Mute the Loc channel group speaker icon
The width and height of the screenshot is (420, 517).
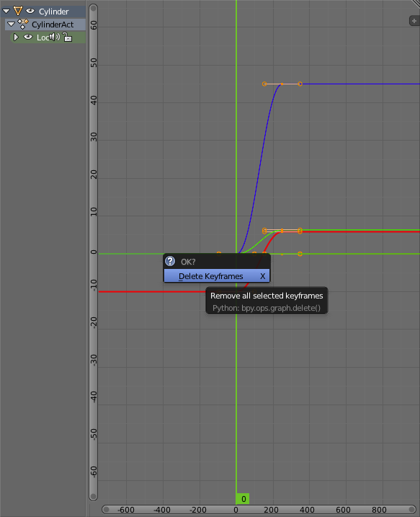pyautogui.click(x=54, y=37)
